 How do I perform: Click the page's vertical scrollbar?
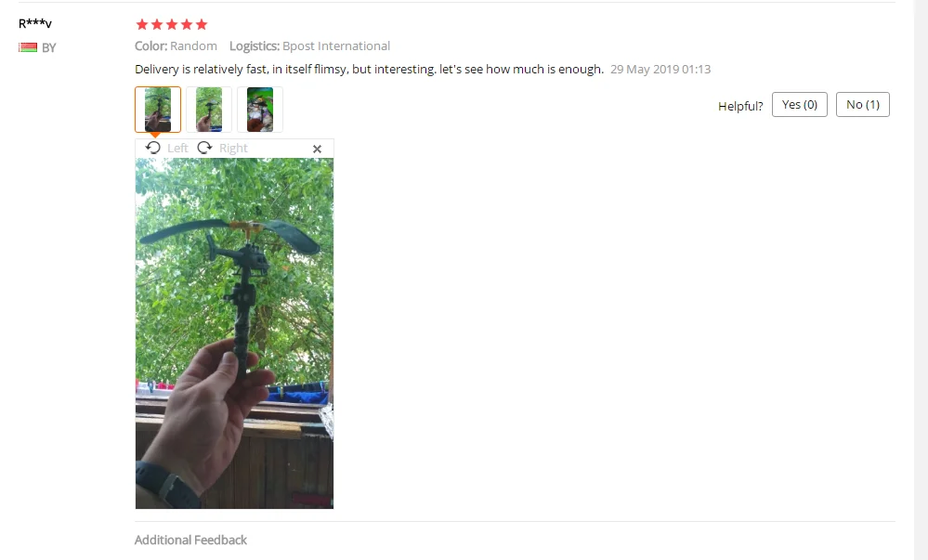(x=921, y=280)
